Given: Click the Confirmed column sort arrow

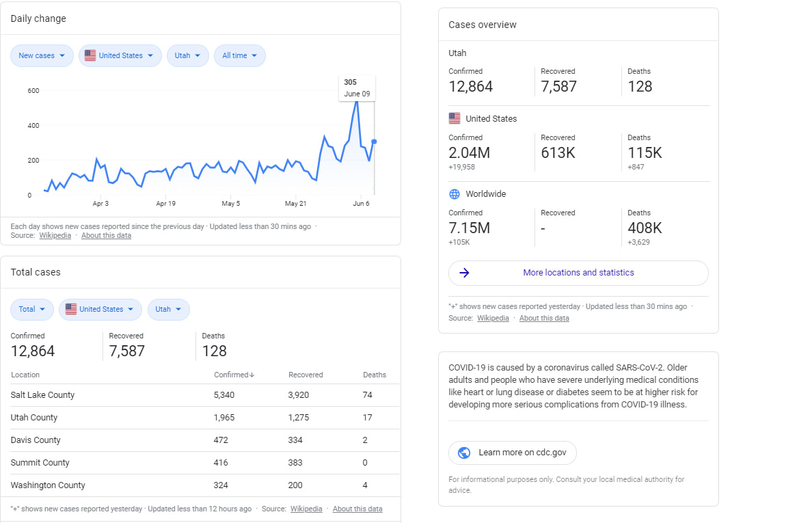Looking at the screenshot, I should pos(252,375).
